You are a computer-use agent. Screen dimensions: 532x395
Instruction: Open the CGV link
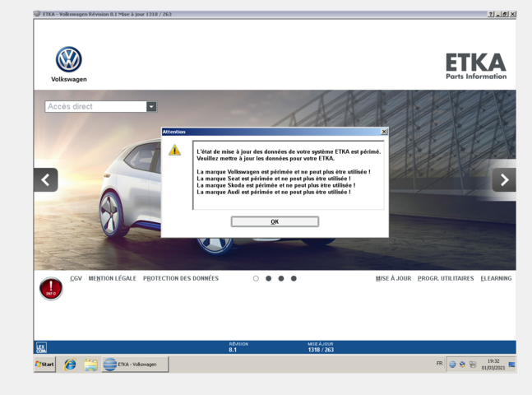(x=76, y=278)
